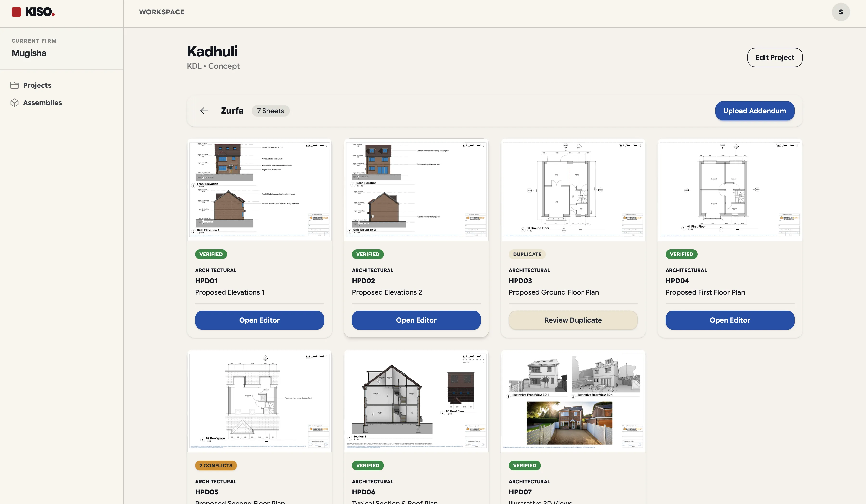Open Editor for HPD02 Proposed Elevations 2

[416, 320]
